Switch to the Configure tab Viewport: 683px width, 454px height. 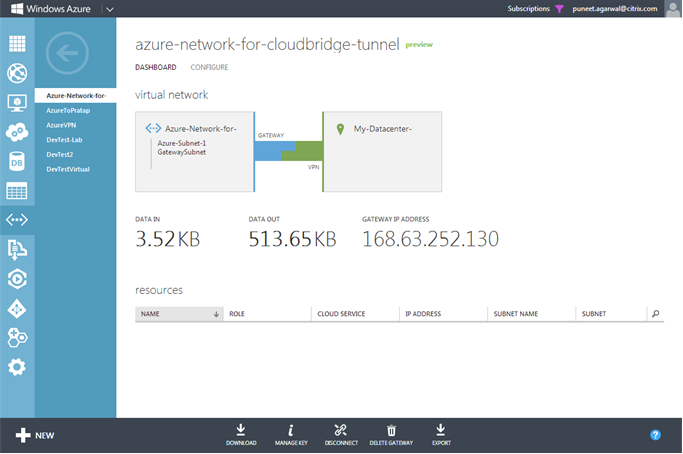click(x=209, y=67)
